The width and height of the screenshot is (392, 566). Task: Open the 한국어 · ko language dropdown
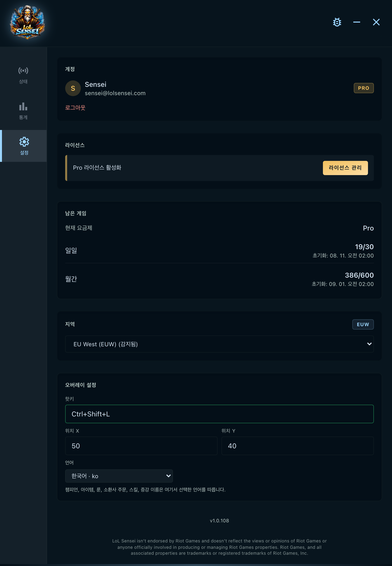[119, 476]
